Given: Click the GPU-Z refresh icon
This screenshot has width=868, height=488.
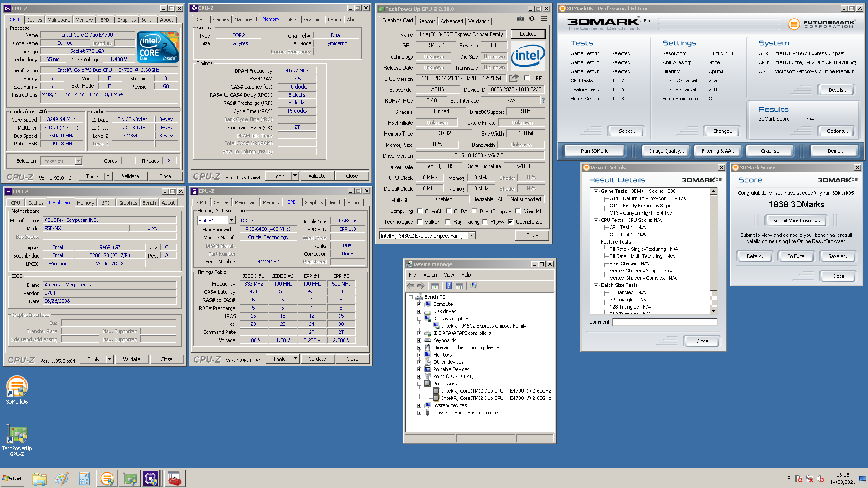Looking at the screenshot, I should pyautogui.click(x=532, y=19).
